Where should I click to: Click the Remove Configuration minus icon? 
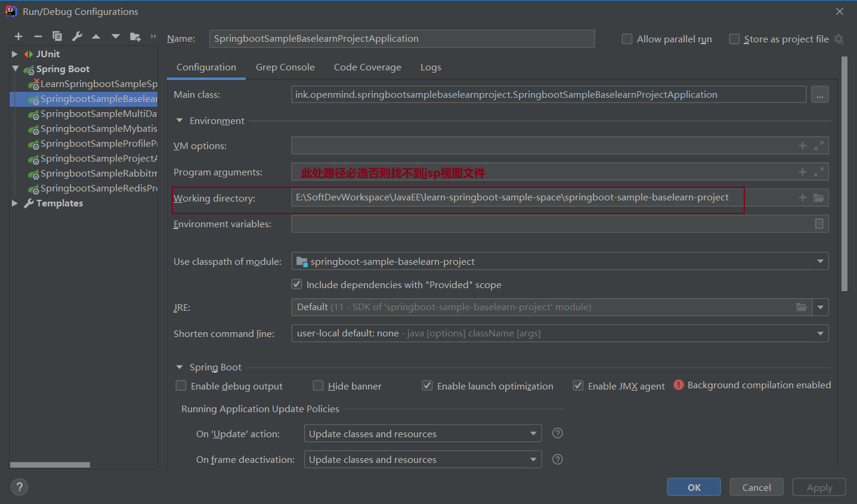coord(38,37)
